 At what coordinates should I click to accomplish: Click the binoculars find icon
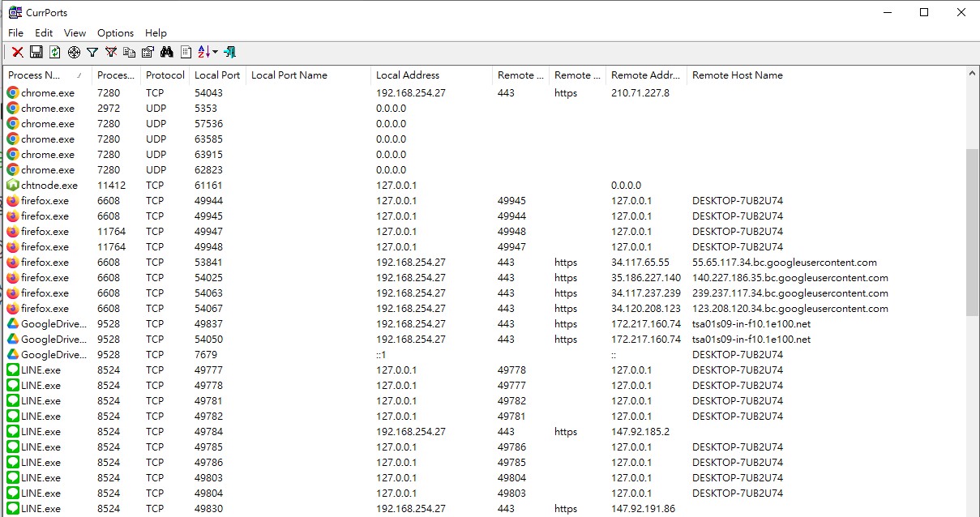167,52
